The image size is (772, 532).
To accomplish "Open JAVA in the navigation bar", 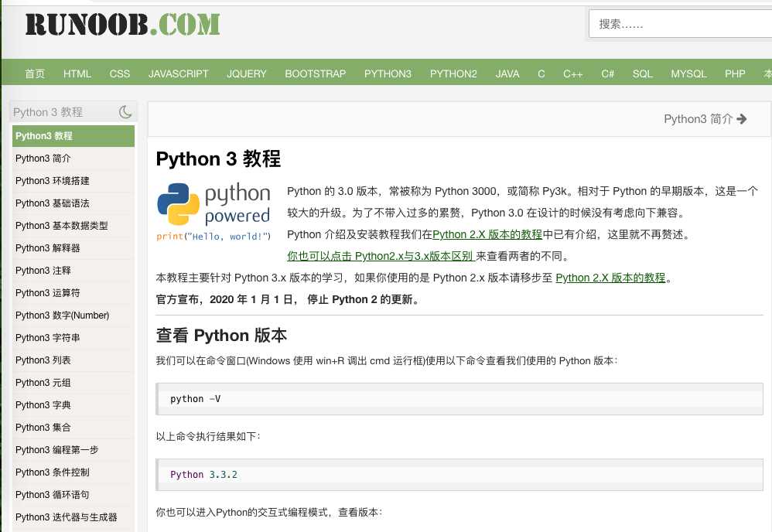I will tap(507, 73).
